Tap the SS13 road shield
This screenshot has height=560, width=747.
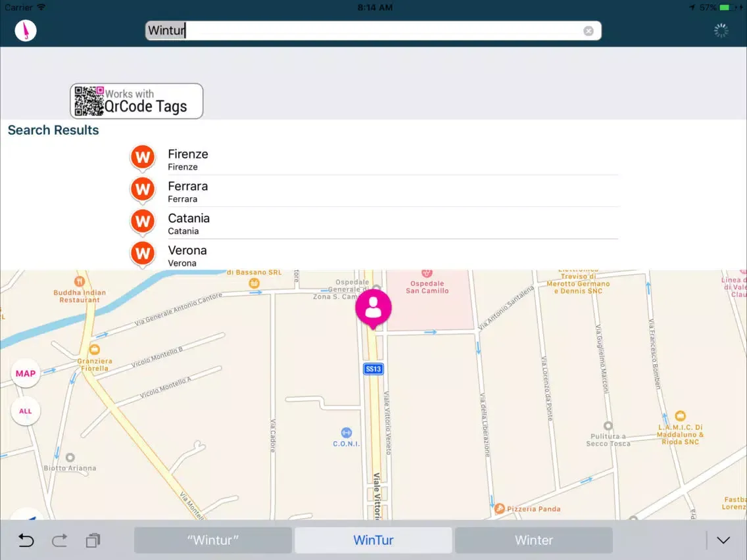[373, 369]
